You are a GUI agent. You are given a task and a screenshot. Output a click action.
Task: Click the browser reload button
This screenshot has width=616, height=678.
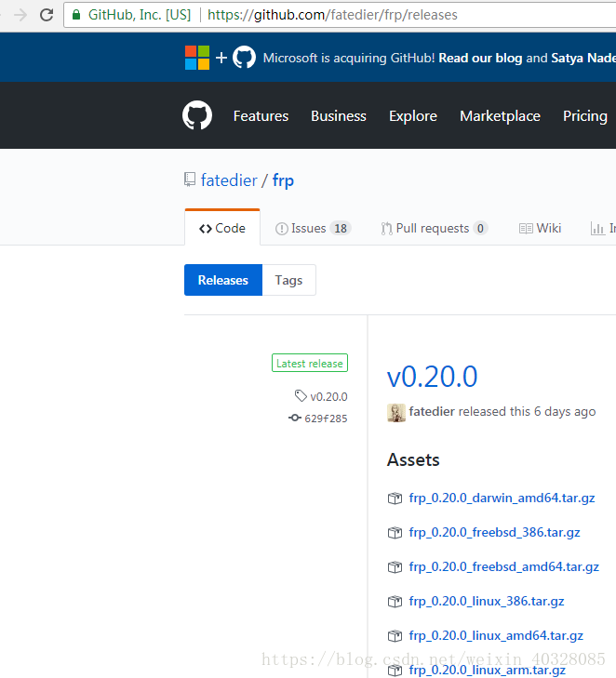(47, 15)
